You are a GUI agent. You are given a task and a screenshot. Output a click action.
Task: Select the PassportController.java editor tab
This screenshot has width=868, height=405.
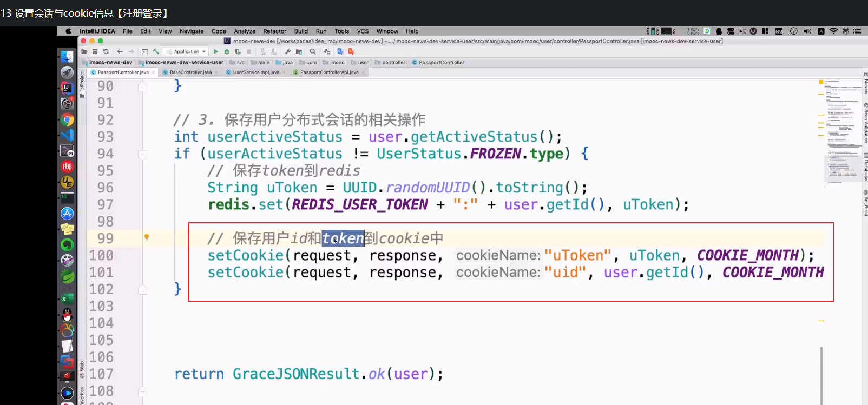pos(123,72)
